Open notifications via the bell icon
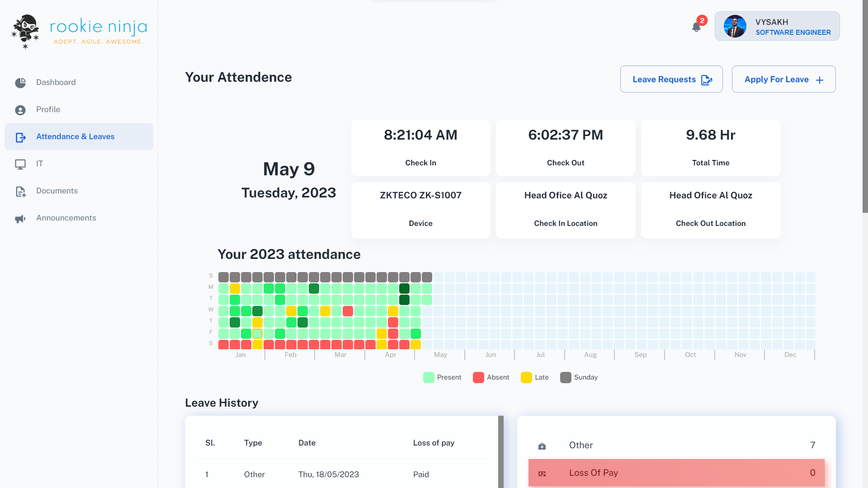868x488 pixels. (696, 27)
